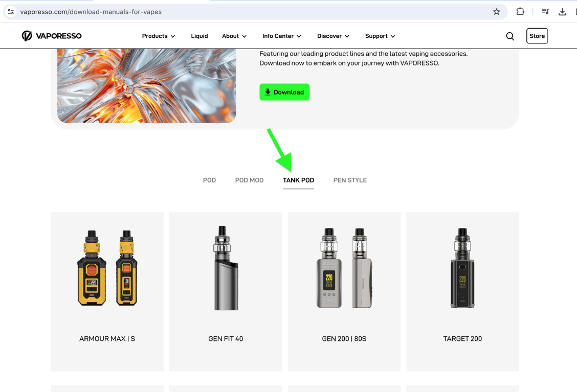
Task: Click the ARMOUR MAX | S label
Action: pyautogui.click(x=107, y=339)
